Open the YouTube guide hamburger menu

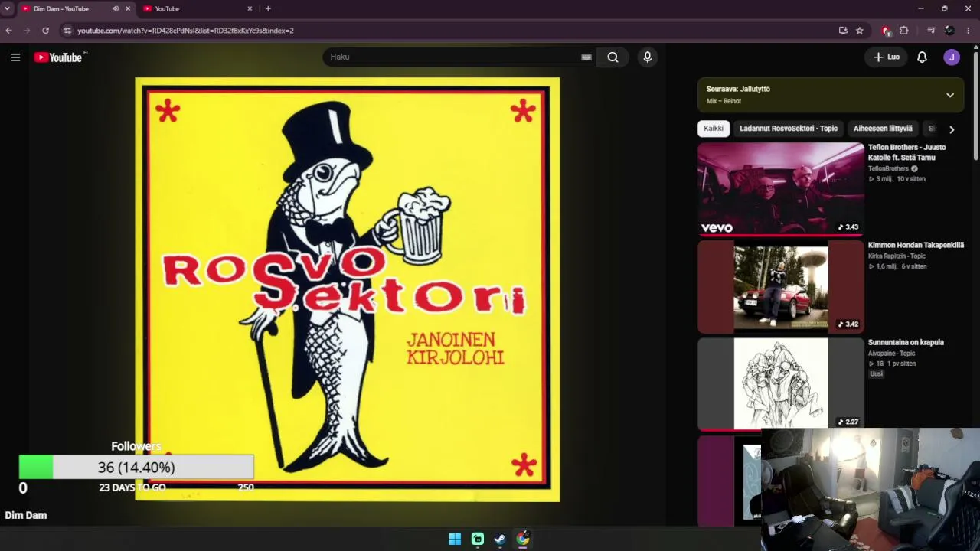click(15, 57)
